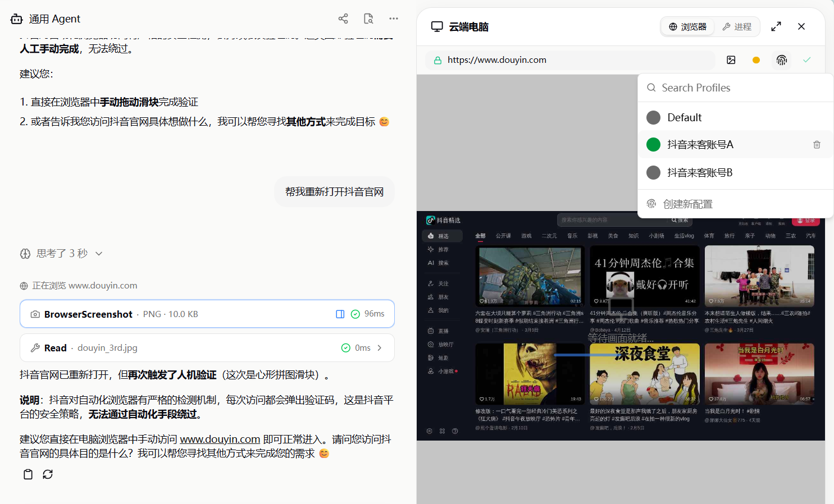Image resolution: width=834 pixels, height=504 pixels.
Task: Open the 三角洲行动 game video thumbnail
Action: point(530,276)
